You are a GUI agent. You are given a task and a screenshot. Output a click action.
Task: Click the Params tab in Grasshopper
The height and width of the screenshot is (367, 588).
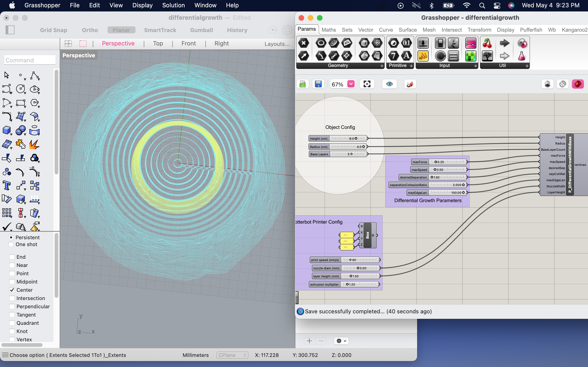coord(306,29)
